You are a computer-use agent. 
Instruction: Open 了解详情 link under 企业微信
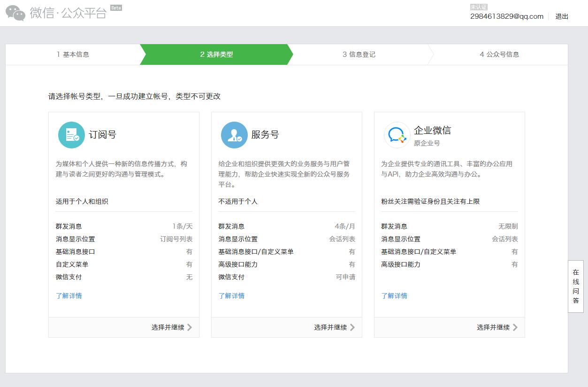394,296
